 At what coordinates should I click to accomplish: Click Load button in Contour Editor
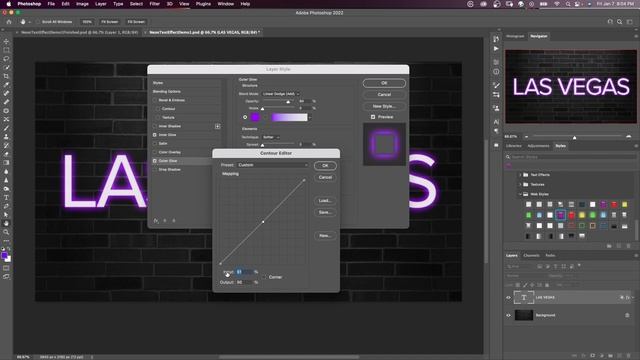(325, 201)
